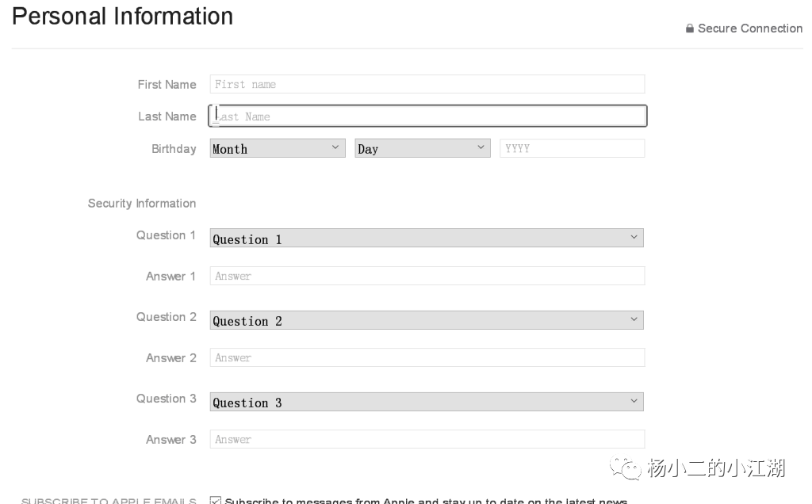Expand the Question 3 security dropdown
The image size is (812, 504).
427,402
